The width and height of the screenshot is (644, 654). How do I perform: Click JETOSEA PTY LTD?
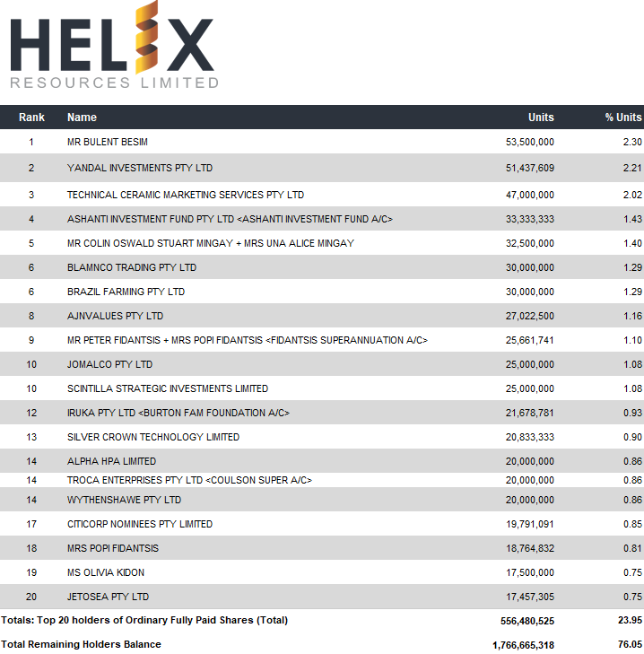108,597
